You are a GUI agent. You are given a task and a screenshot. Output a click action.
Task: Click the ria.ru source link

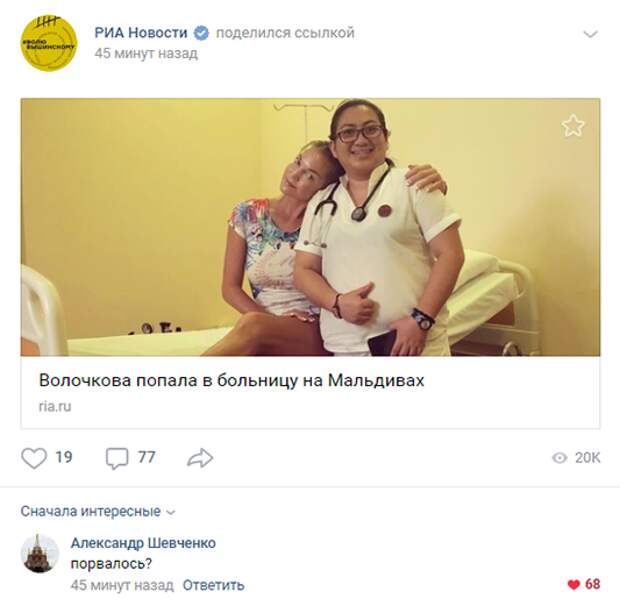click(55, 406)
